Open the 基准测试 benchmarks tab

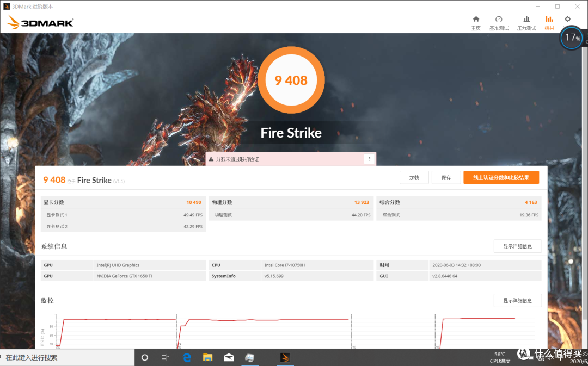tap(499, 23)
